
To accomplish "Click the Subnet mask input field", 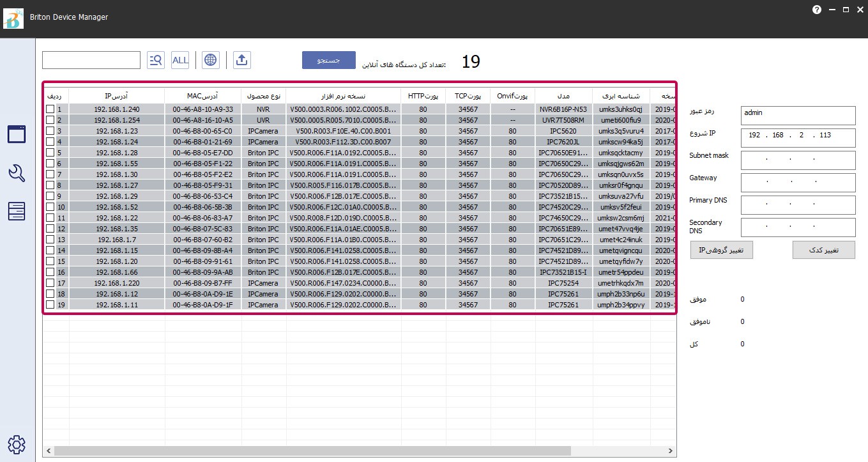I will click(x=798, y=160).
